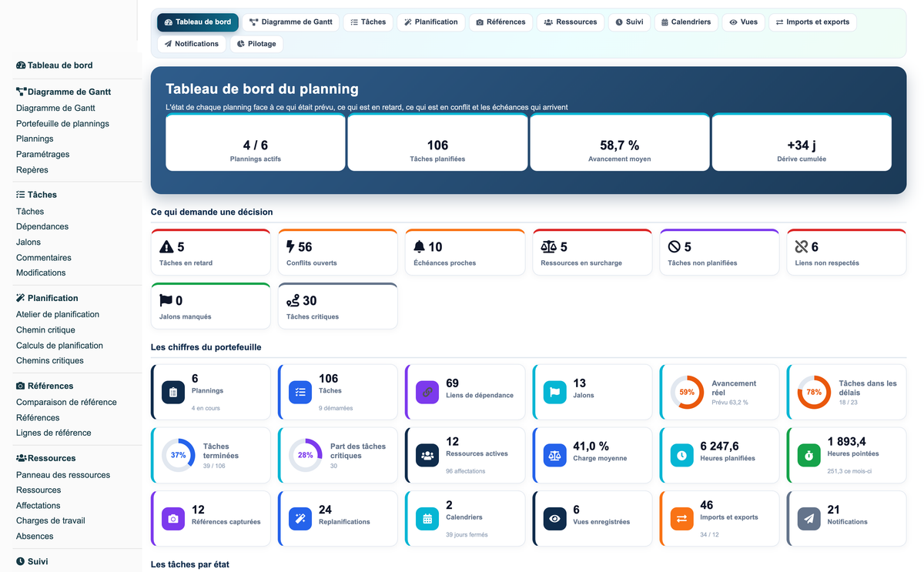The image size is (924, 572).
Task: Click the people icon on Ressources actives tile
Action: pyautogui.click(x=427, y=455)
